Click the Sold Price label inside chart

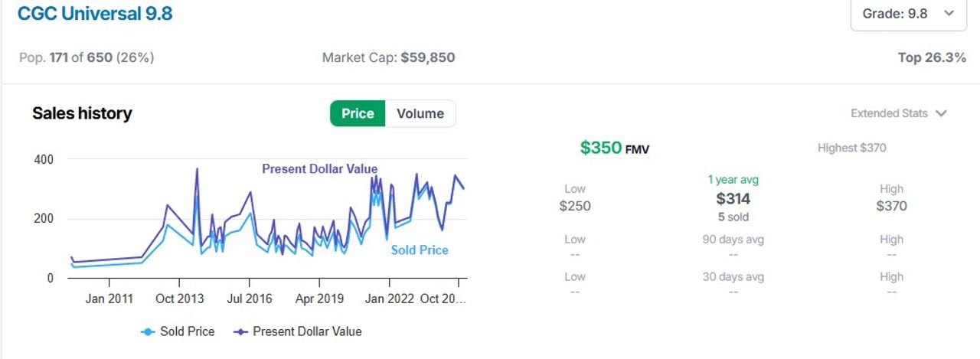pyautogui.click(x=420, y=250)
